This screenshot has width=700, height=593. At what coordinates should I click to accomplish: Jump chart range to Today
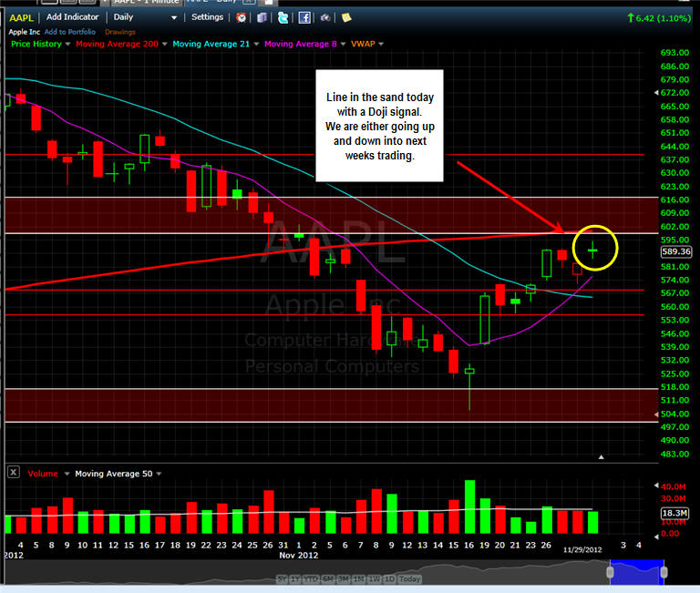(409, 578)
